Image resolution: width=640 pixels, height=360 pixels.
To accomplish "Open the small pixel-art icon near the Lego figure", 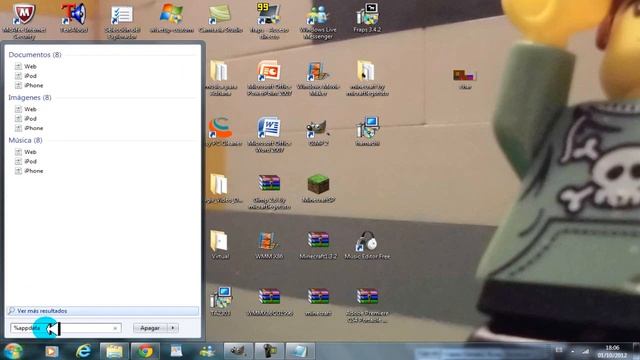I will tap(464, 78).
